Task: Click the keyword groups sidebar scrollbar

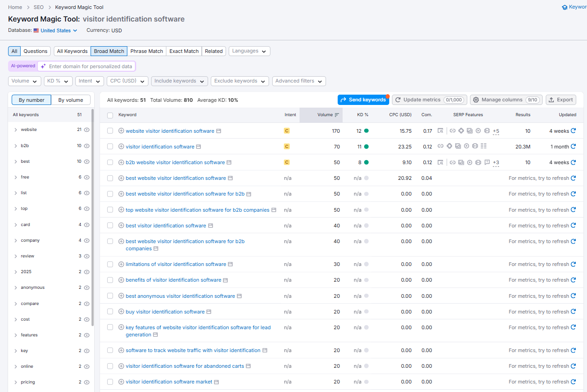Action: 93,217
